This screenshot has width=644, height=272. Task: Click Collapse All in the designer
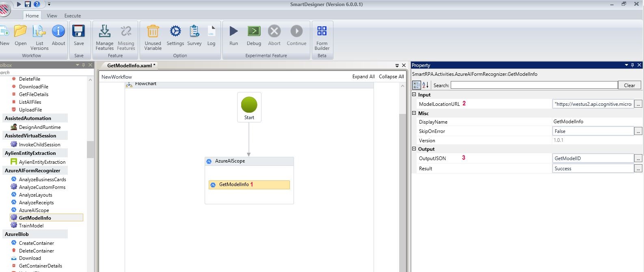click(391, 77)
